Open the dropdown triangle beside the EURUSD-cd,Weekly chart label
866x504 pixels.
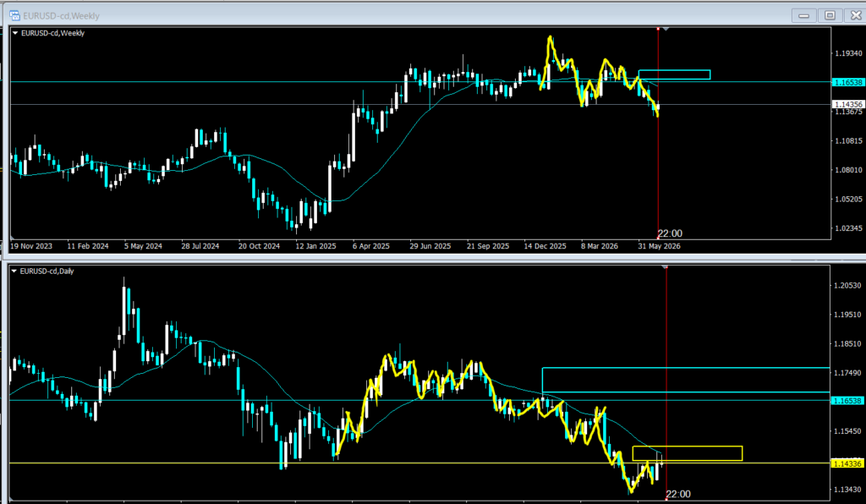point(15,33)
